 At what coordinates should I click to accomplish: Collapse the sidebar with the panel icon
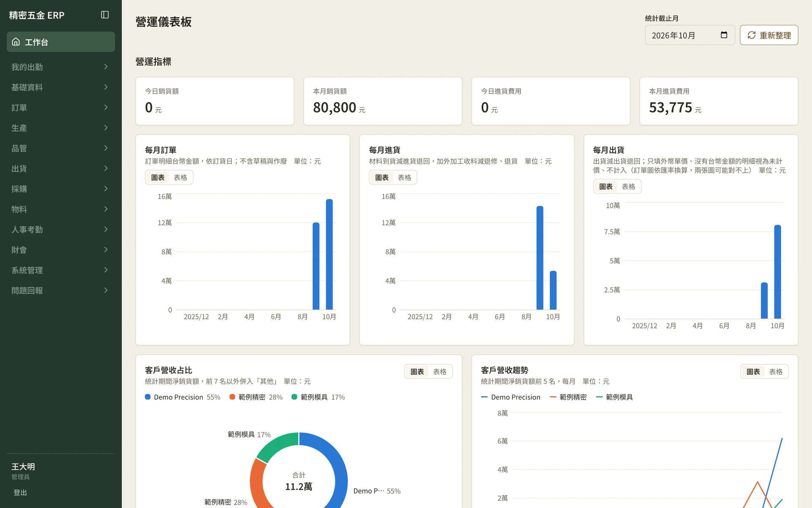click(x=105, y=15)
